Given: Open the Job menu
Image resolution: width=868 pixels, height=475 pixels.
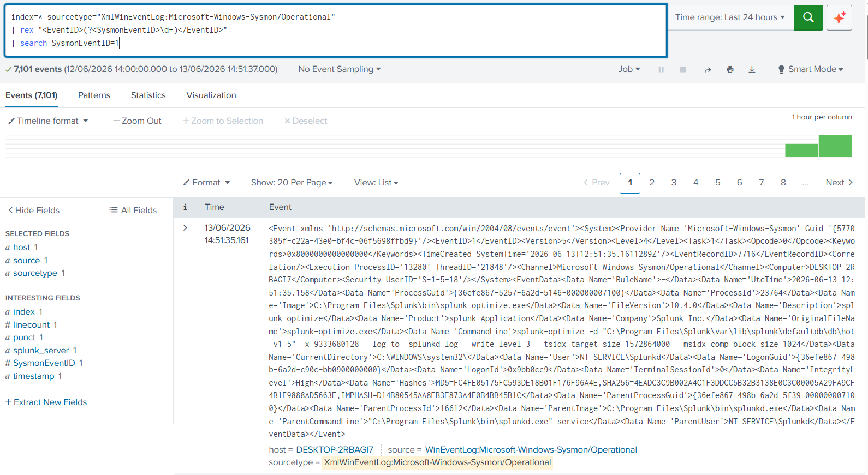Looking at the screenshot, I should (x=629, y=69).
